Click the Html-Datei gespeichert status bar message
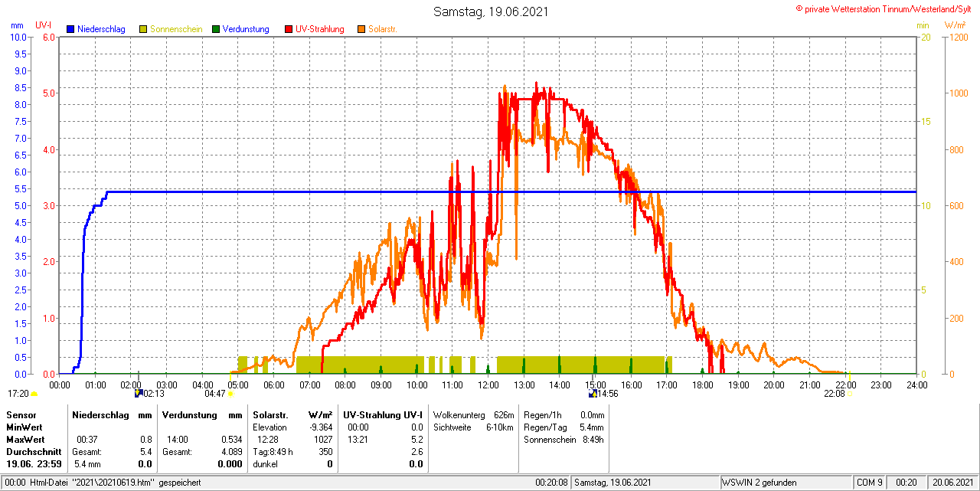Screen dimensions: 980x491 (103, 483)
